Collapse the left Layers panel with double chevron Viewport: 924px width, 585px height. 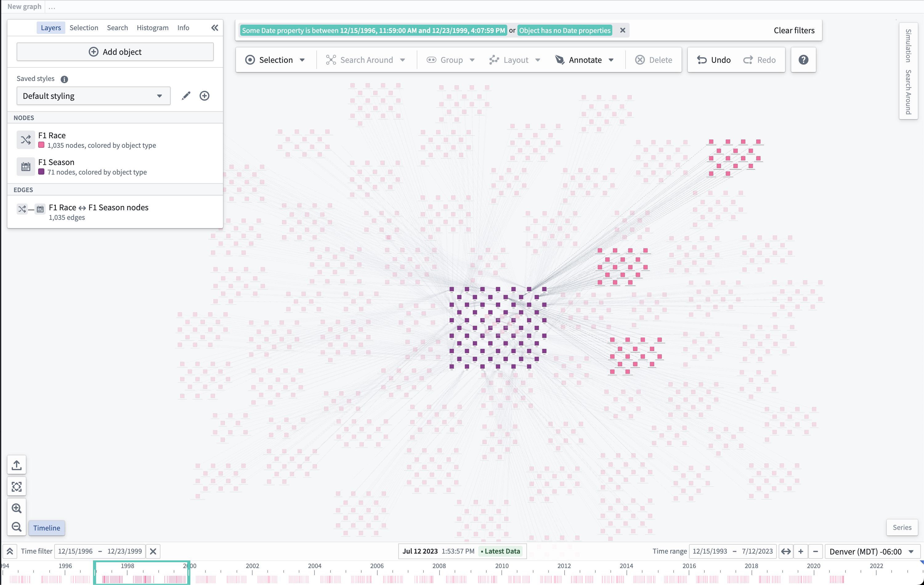(x=214, y=28)
